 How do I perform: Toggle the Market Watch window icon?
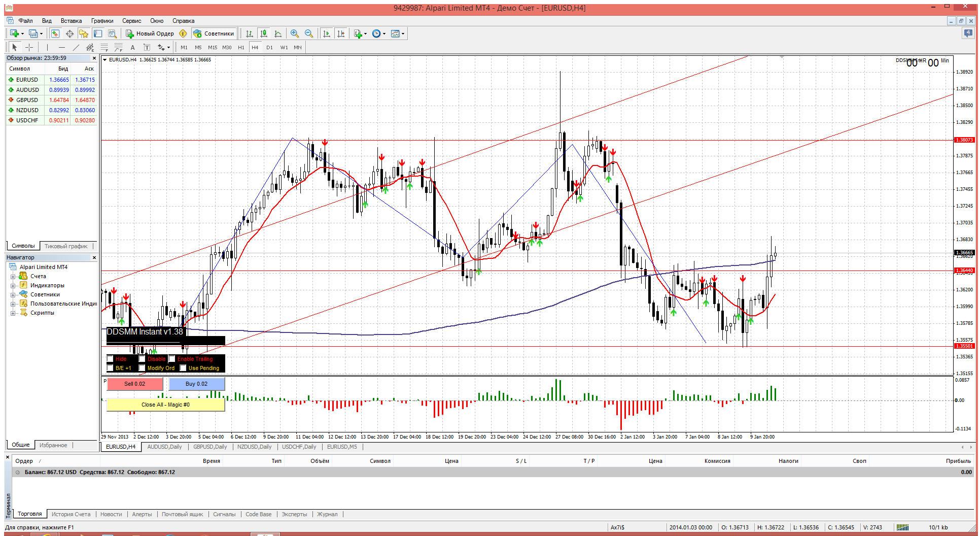click(55, 33)
